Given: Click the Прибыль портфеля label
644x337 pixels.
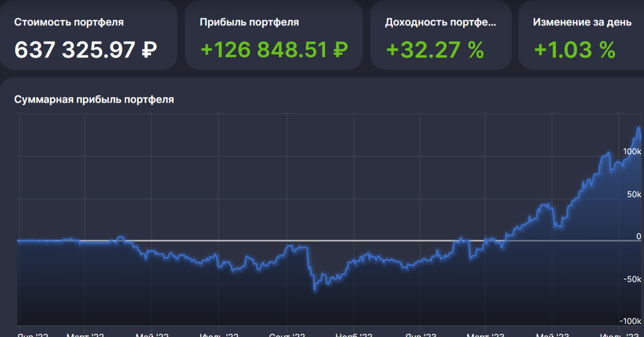Looking at the screenshot, I should pyautogui.click(x=250, y=23).
